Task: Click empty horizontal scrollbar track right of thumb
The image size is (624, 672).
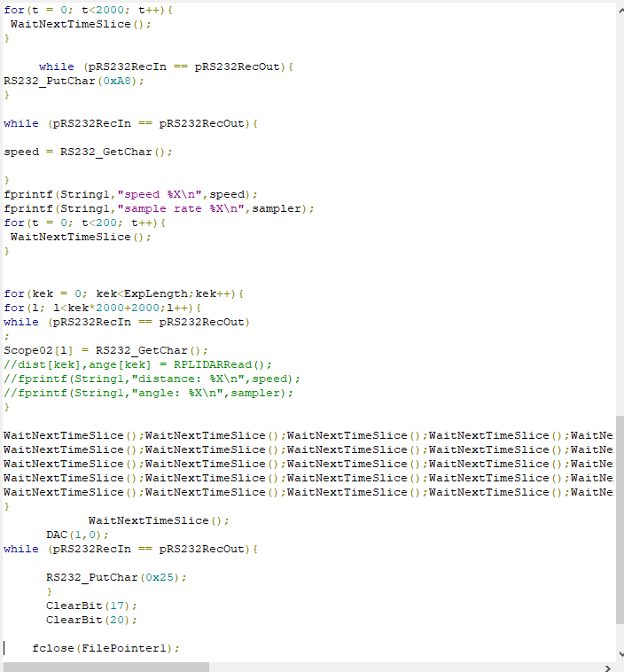Action: (399, 667)
